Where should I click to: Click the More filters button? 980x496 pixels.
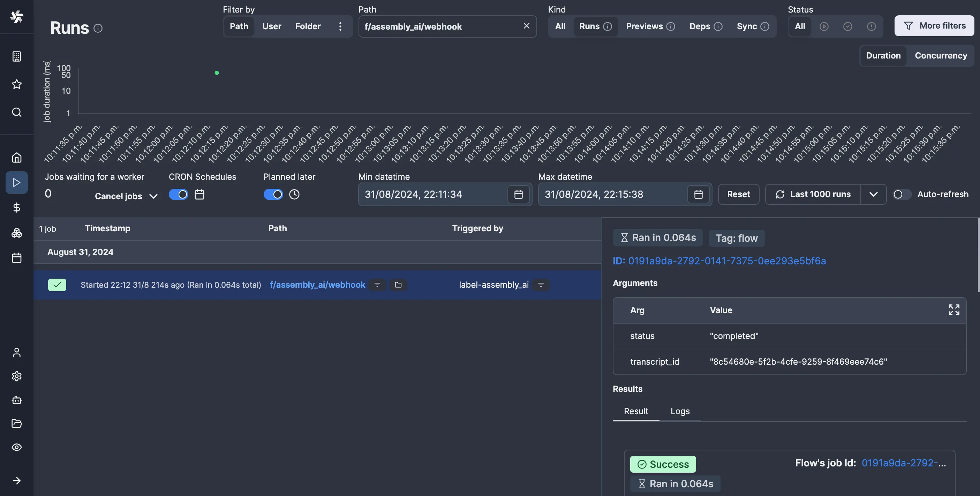click(x=934, y=26)
